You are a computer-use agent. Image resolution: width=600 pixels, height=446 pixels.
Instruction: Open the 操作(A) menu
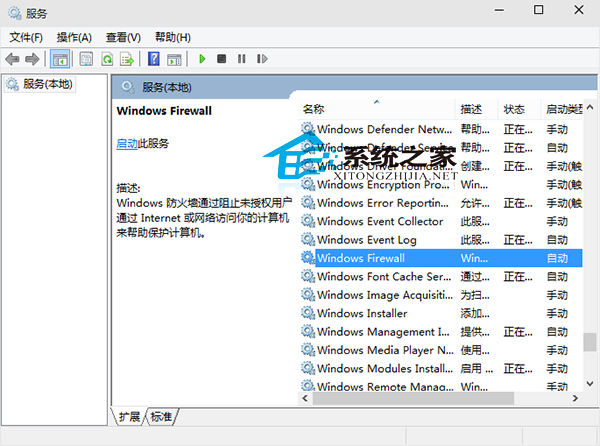74,37
